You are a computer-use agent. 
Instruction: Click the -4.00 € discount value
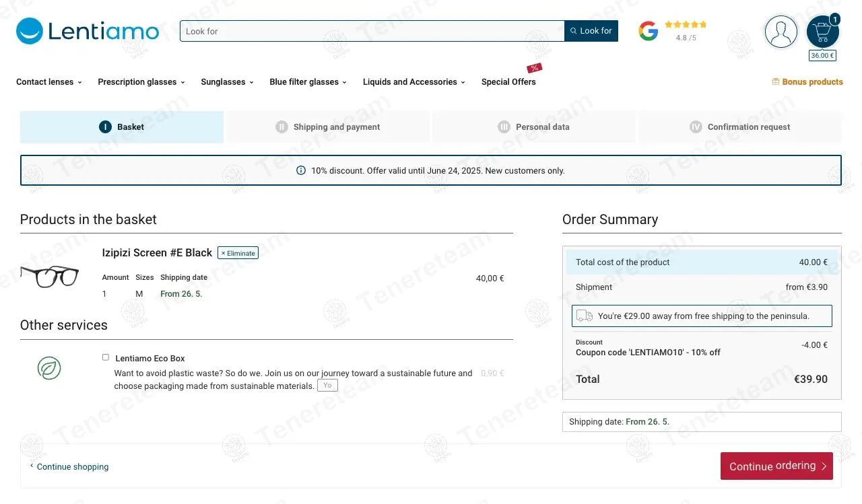[x=814, y=345]
